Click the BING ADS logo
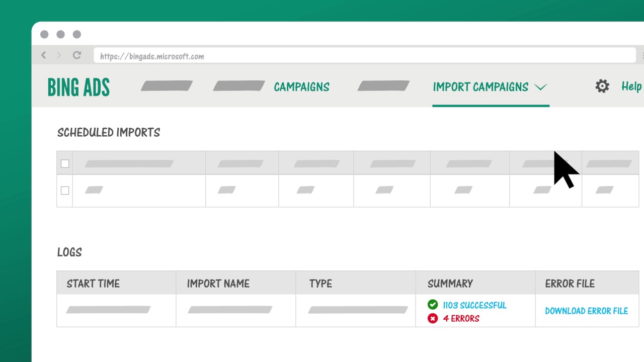This screenshot has width=644, height=362. click(78, 87)
